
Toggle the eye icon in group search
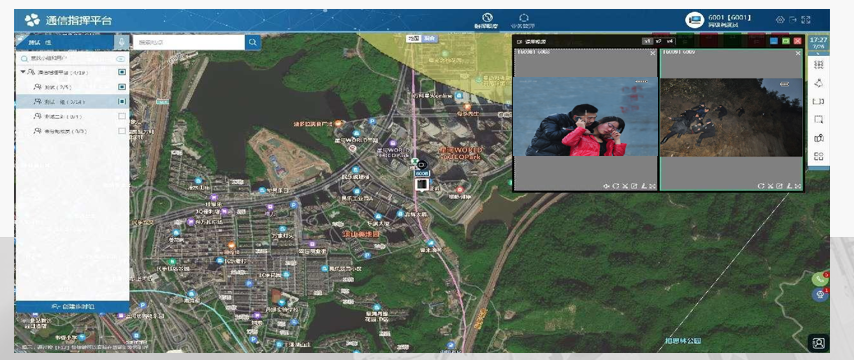[x=120, y=59]
